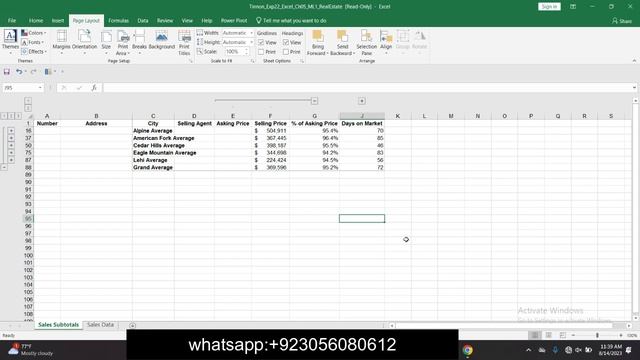The image size is (640, 360).
Task: Toggle Gridlines Print checkbox
Action: pyautogui.click(x=261, y=52)
